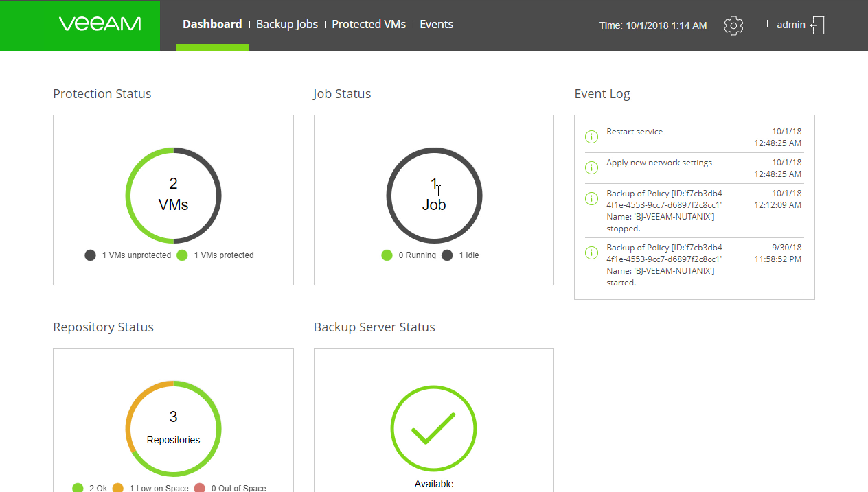Click the 9/30/18 11:58:52 PM timestamp
Screen dimensions: 868x492
[778, 253]
